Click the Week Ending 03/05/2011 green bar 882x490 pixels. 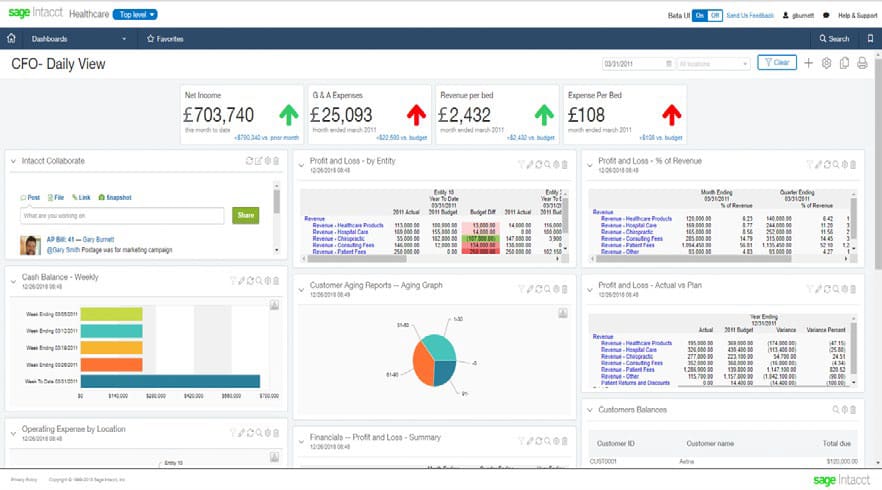(111, 313)
